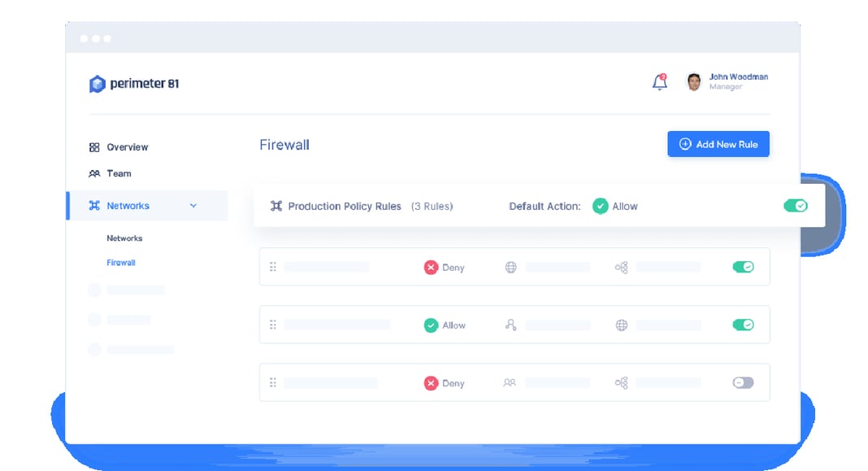Turn off the Allow rule toggle
The image size is (868, 471).
point(743,325)
